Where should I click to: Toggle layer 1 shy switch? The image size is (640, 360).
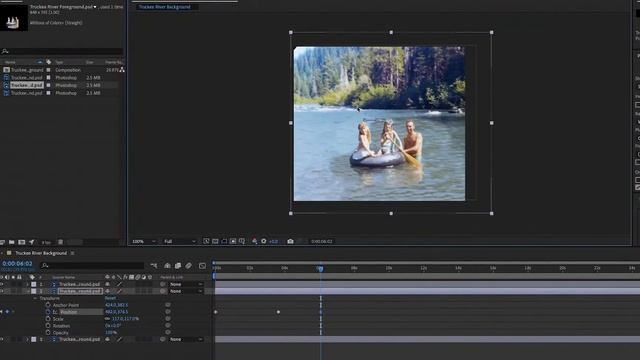click(107, 284)
